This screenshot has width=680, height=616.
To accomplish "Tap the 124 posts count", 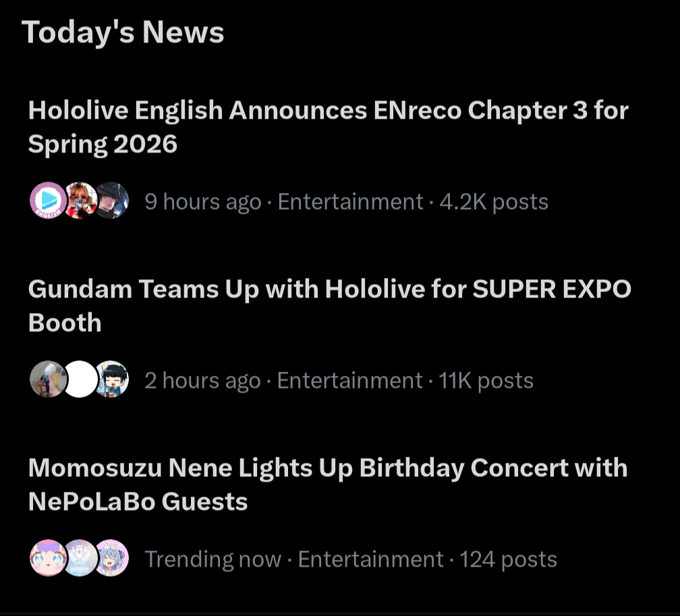I will tap(508, 559).
